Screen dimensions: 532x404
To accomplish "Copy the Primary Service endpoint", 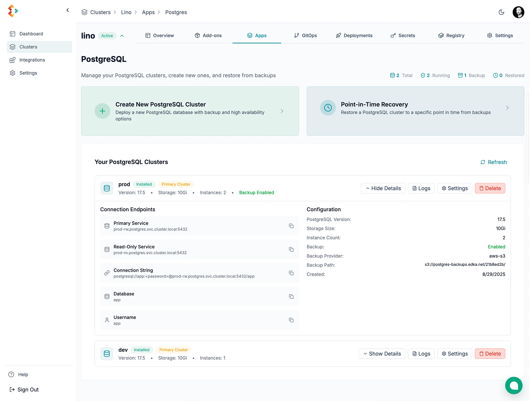I will tap(291, 226).
